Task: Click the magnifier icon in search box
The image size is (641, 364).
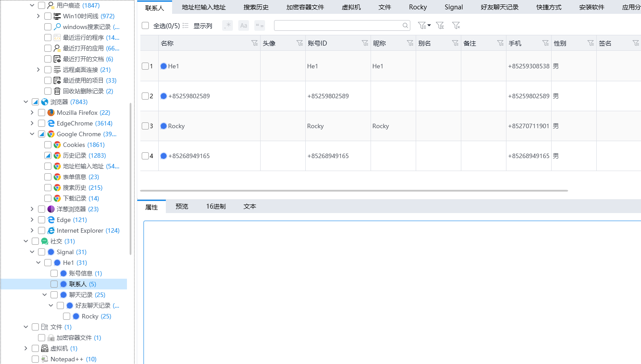Action: [405, 25]
